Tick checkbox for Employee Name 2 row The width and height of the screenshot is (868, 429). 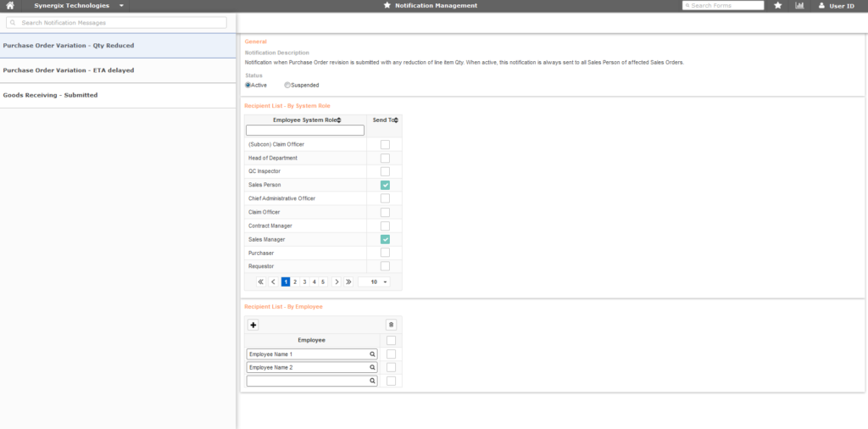pos(391,368)
